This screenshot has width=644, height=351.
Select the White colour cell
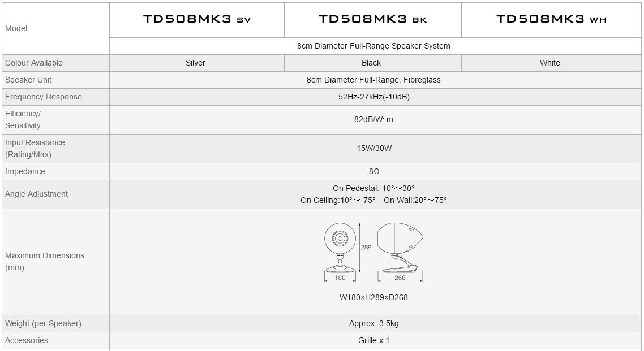[x=550, y=63]
